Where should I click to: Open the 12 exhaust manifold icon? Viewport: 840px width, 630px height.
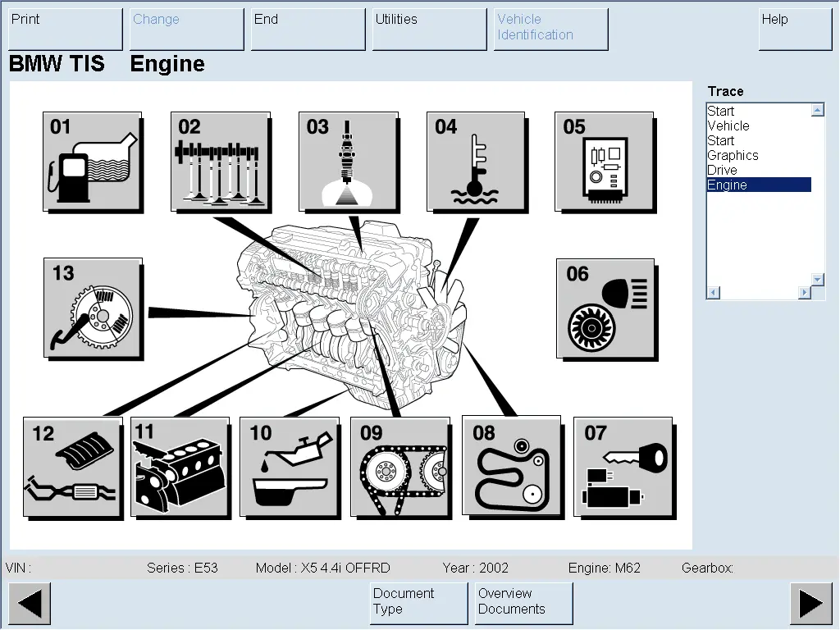[72, 467]
